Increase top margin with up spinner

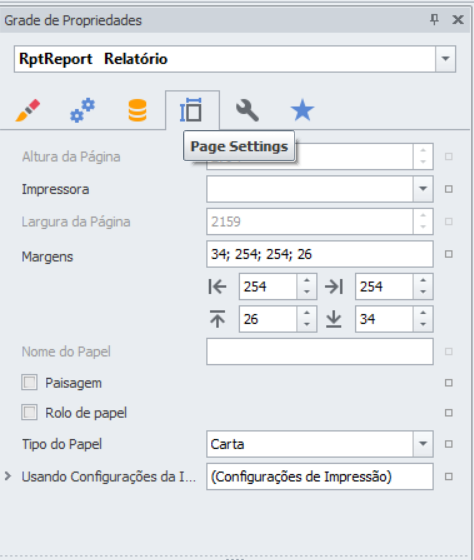(x=307, y=313)
